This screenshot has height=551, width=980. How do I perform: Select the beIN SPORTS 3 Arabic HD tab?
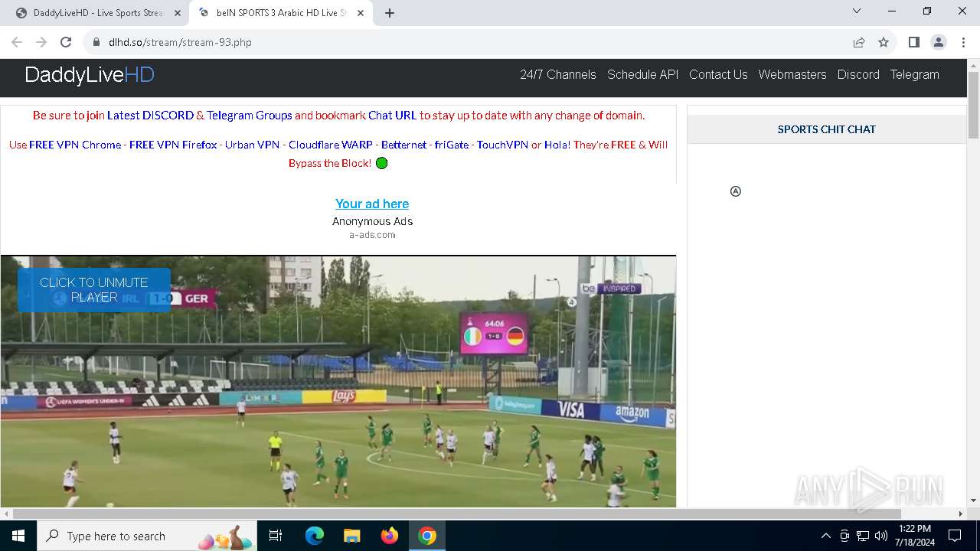[x=279, y=13]
